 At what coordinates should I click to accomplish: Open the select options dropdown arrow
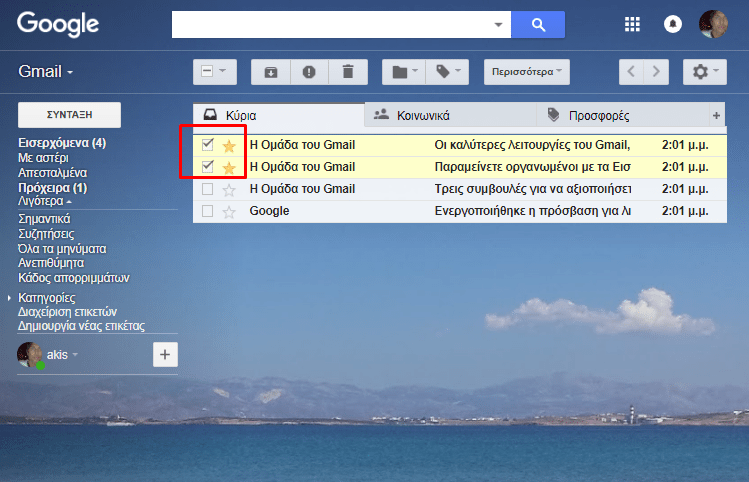(223, 71)
